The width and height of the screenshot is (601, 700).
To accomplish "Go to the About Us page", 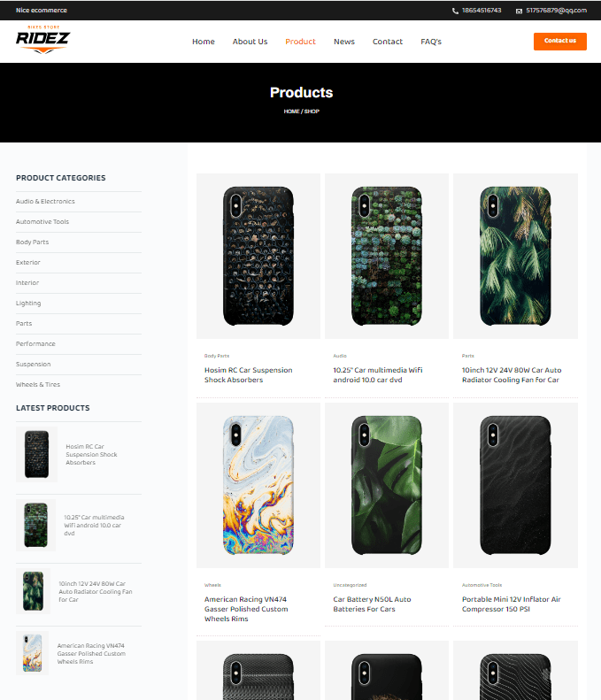I will [250, 42].
